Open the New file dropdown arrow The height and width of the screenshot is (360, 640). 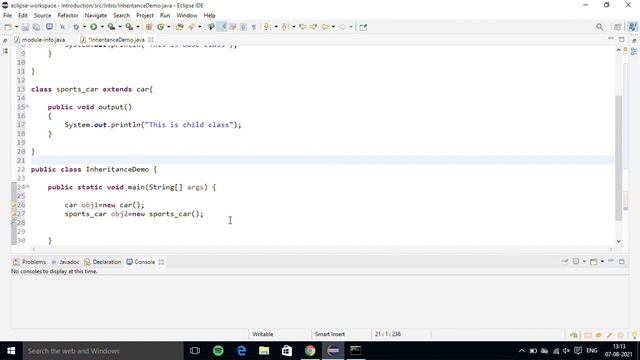click(x=16, y=27)
